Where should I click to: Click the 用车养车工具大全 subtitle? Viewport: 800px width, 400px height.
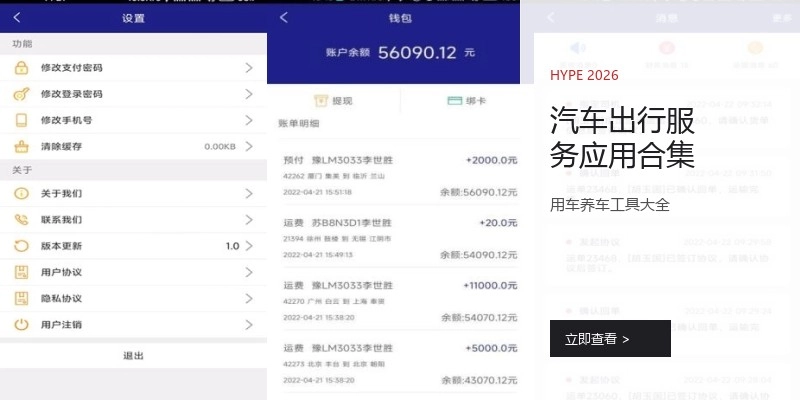610,205
